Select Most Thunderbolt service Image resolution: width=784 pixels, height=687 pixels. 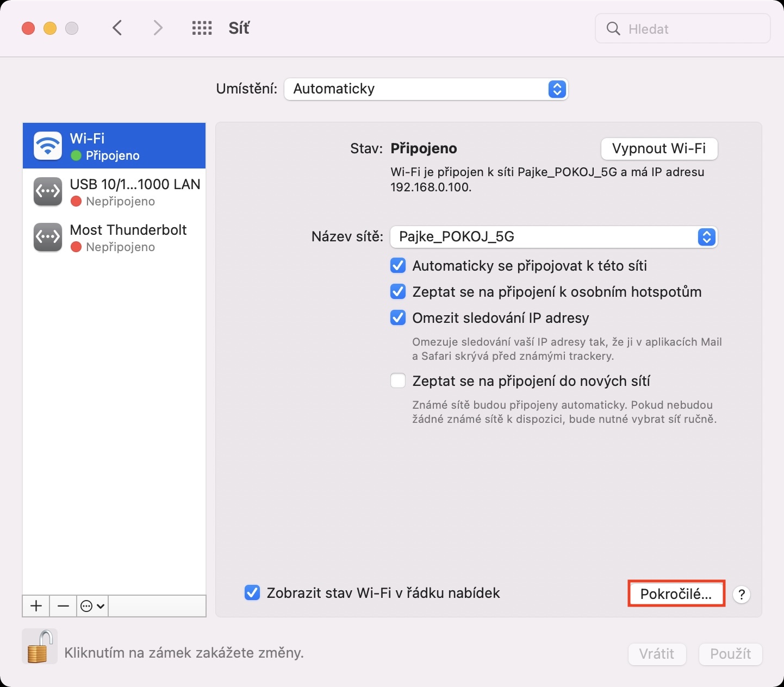click(114, 238)
